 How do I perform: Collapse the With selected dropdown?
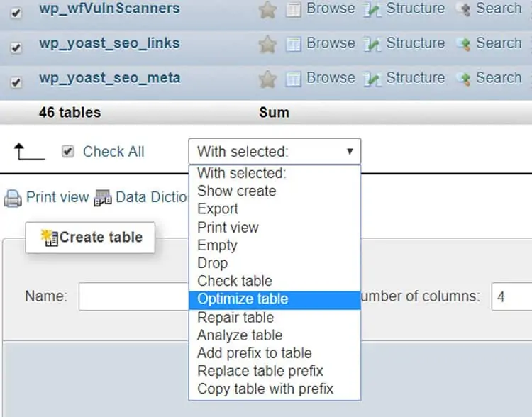pos(275,151)
